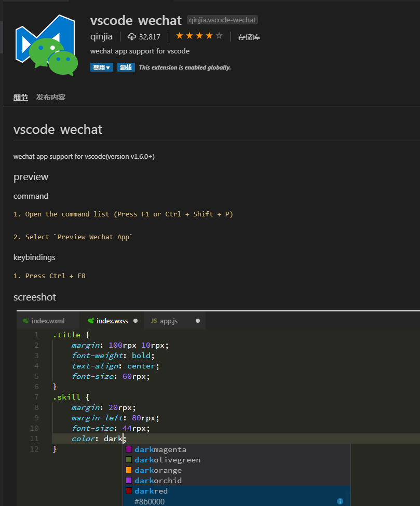Click the blue info icon in suggestions
This screenshot has width=420, height=506.
tap(340, 501)
